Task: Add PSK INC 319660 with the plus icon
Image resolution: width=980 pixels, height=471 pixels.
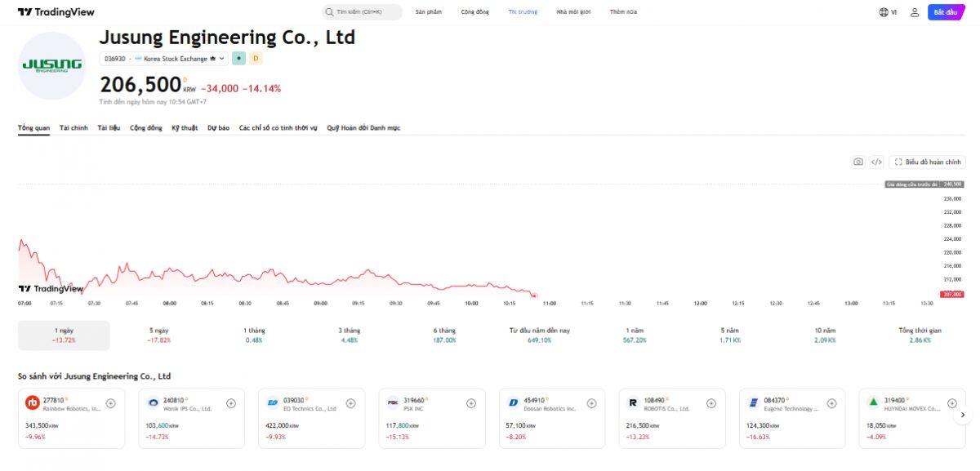Action: tap(471, 403)
